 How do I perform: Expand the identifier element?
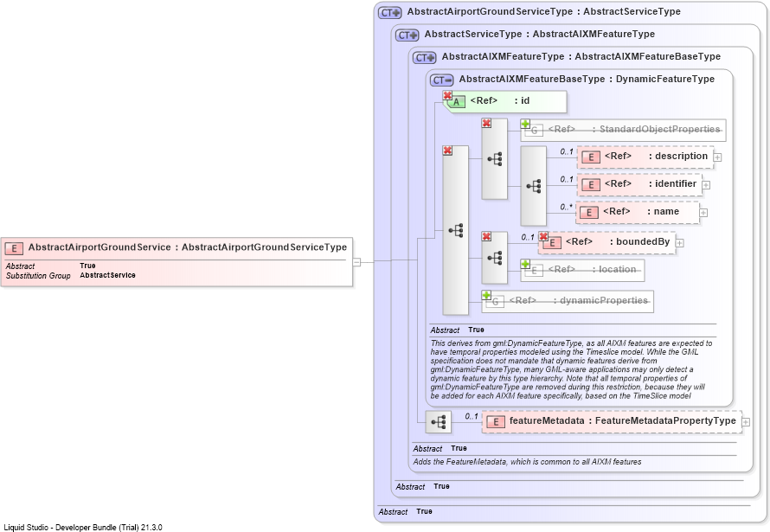(x=706, y=185)
